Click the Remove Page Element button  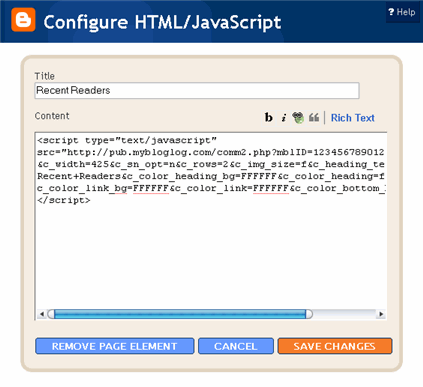click(115, 346)
